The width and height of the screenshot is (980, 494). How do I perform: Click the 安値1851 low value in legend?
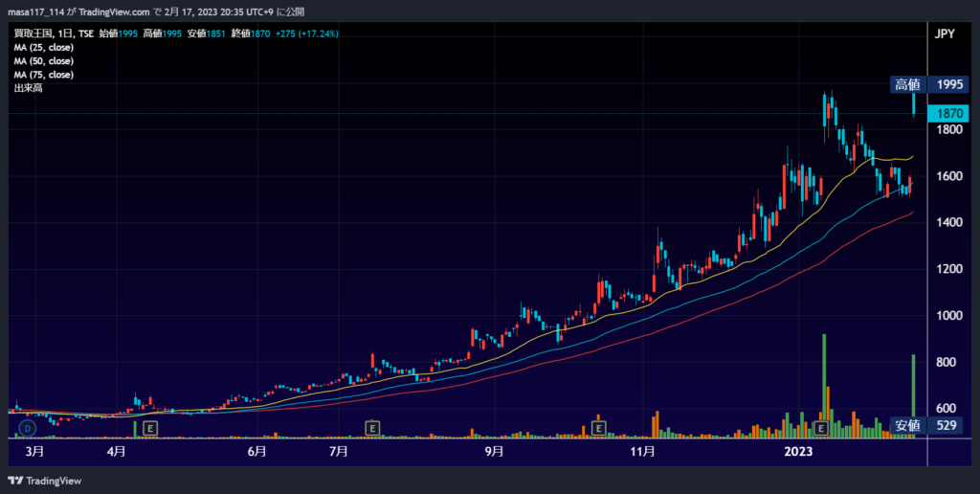207,34
